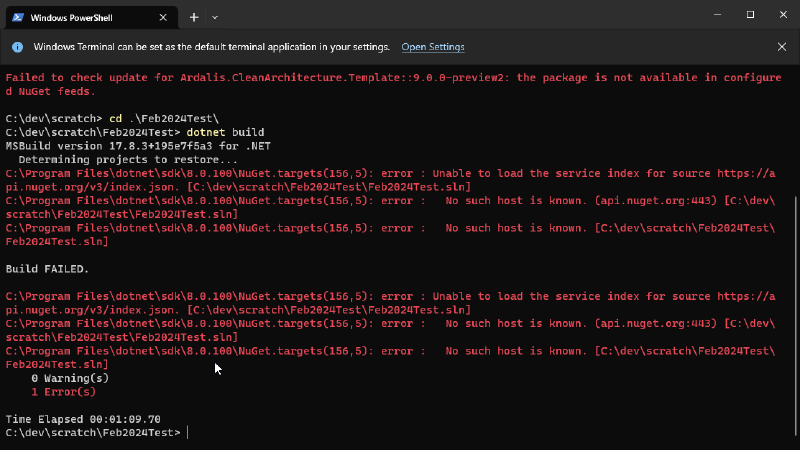The image size is (800, 450).
Task: Click the 'Time Elapsed 00:01:09.70' line
Action: pyautogui.click(x=83, y=419)
